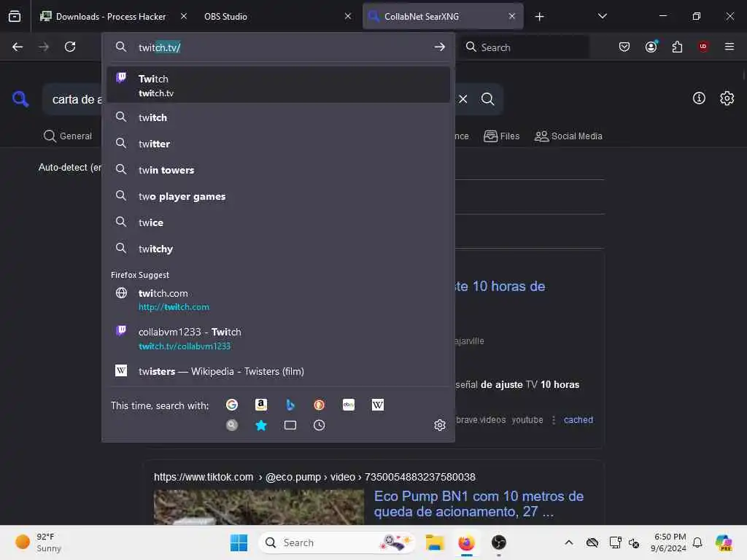Choose the 'twin towers' search suggestion

coord(279,170)
